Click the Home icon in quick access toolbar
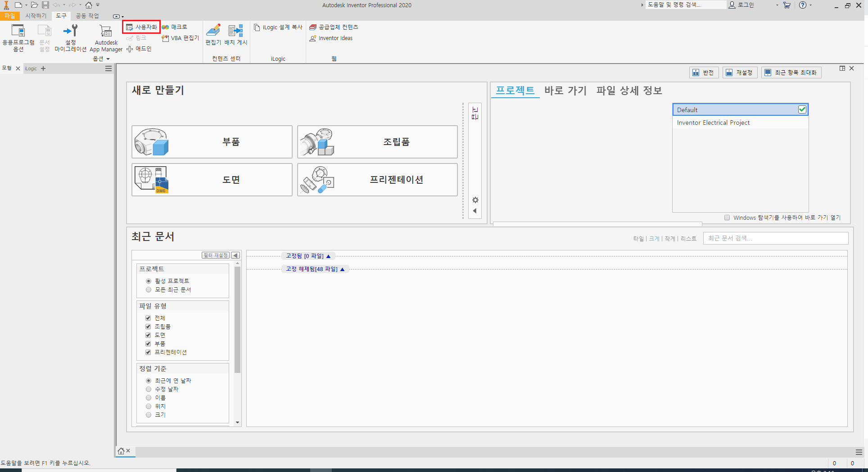The width and height of the screenshot is (868, 472). click(89, 5)
